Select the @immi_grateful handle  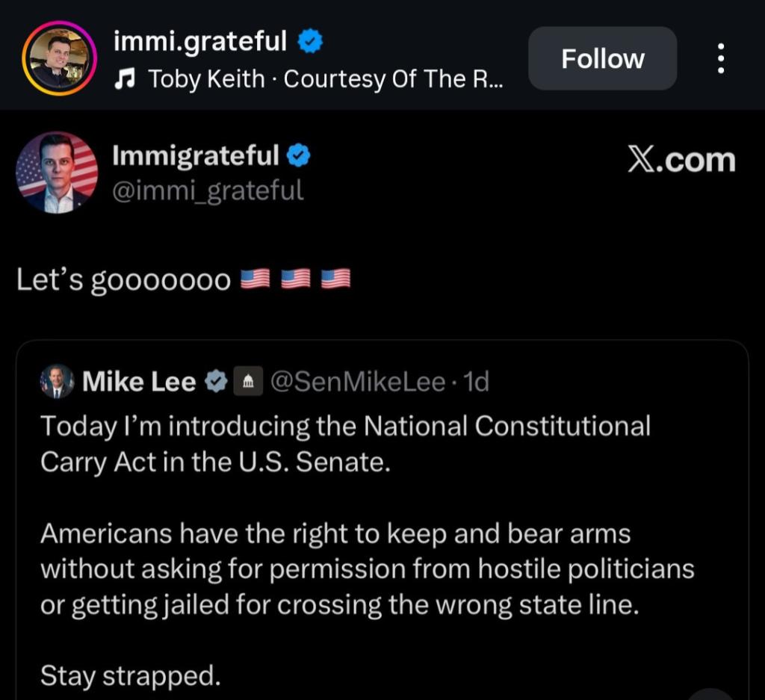coord(208,191)
